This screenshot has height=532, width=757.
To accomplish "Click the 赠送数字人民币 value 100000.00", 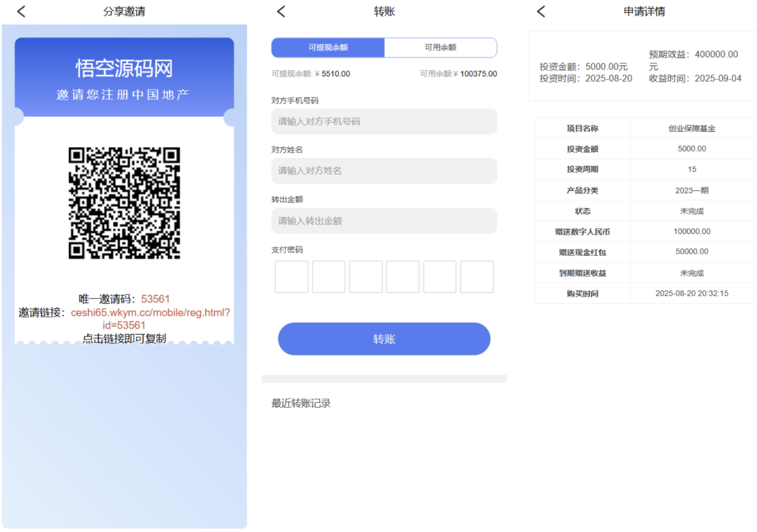I will click(x=692, y=231).
